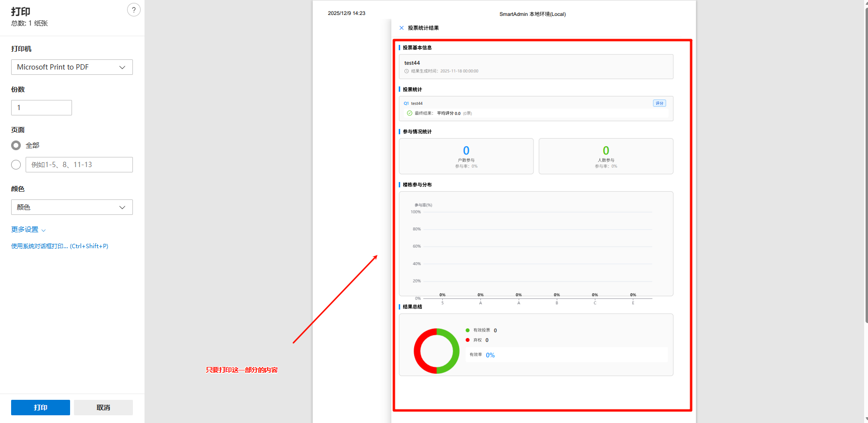Click the red-green donut chart
868x423 pixels.
click(436, 351)
